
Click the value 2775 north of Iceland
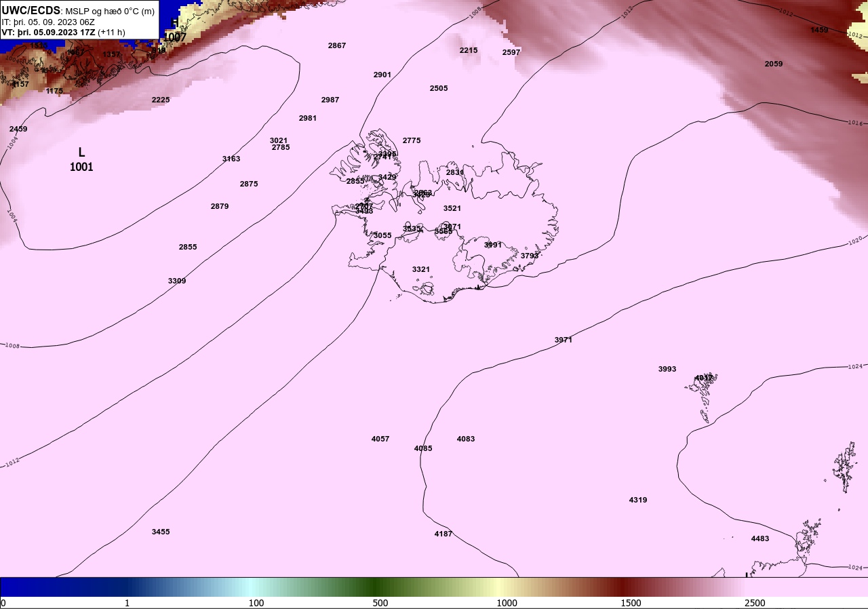pyautogui.click(x=412, y=140)
